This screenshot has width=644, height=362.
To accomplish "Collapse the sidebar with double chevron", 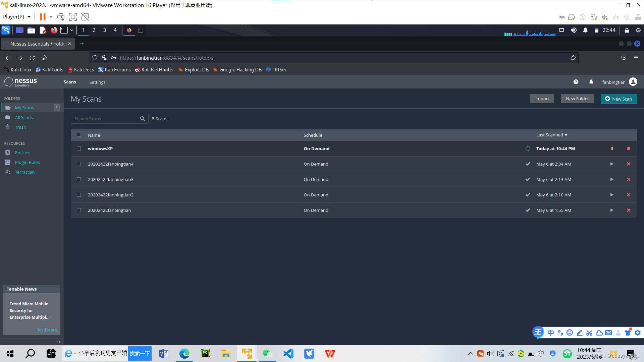I will tap(59, 342).
